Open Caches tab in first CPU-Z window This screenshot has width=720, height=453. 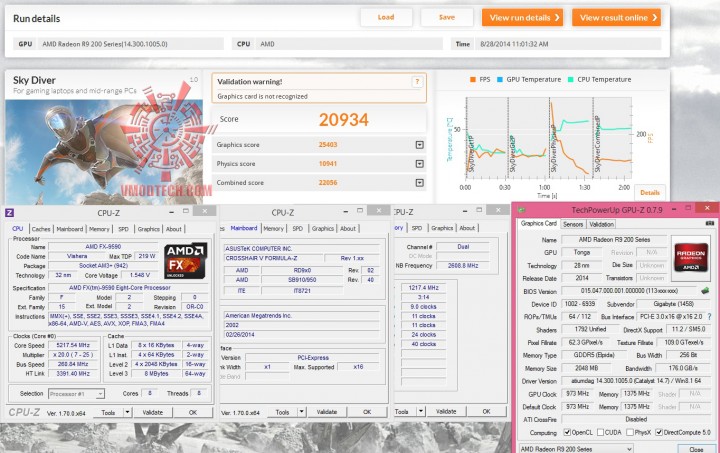(41, 229)
